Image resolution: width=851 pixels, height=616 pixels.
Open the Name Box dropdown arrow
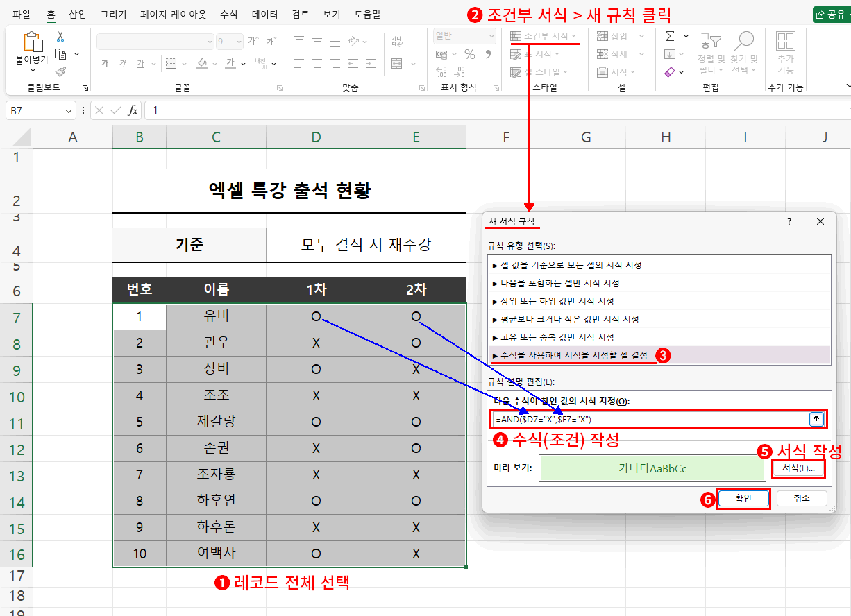coord(68,110)
